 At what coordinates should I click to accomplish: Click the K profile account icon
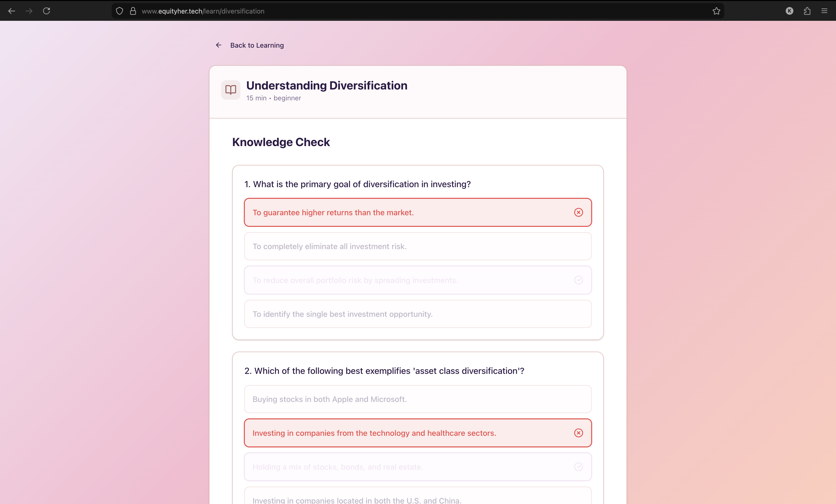[790, 11]
